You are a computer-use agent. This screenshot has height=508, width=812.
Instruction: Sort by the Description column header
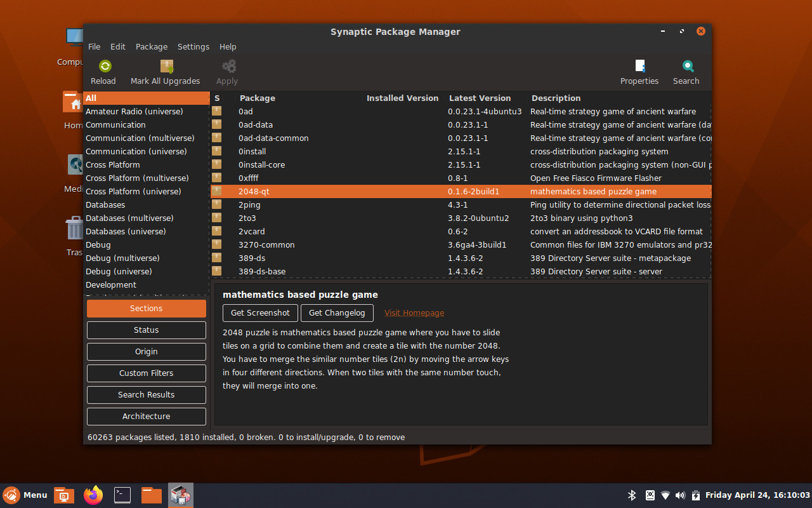[x=619, y=98]
